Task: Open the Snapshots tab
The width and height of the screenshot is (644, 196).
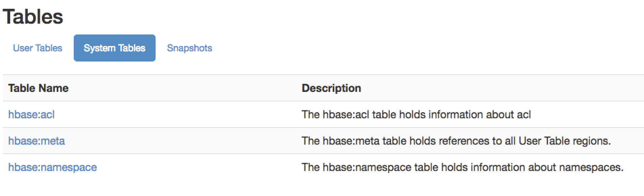Action: 189,48
